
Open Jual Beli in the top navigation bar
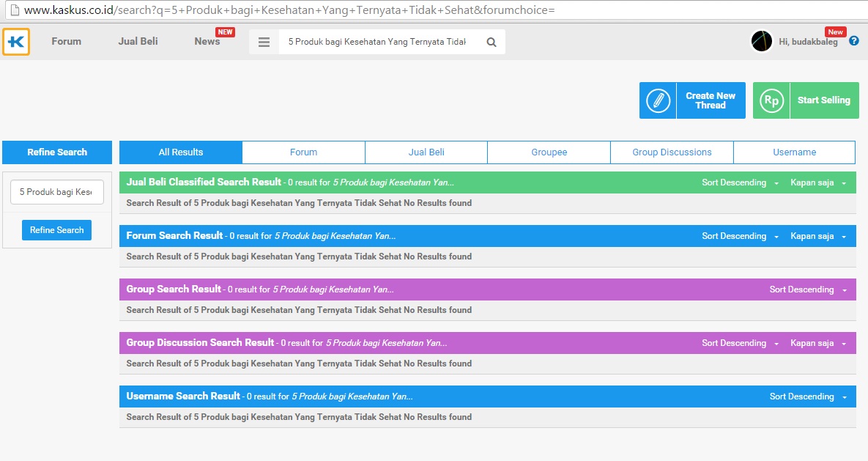pos(138,42)
